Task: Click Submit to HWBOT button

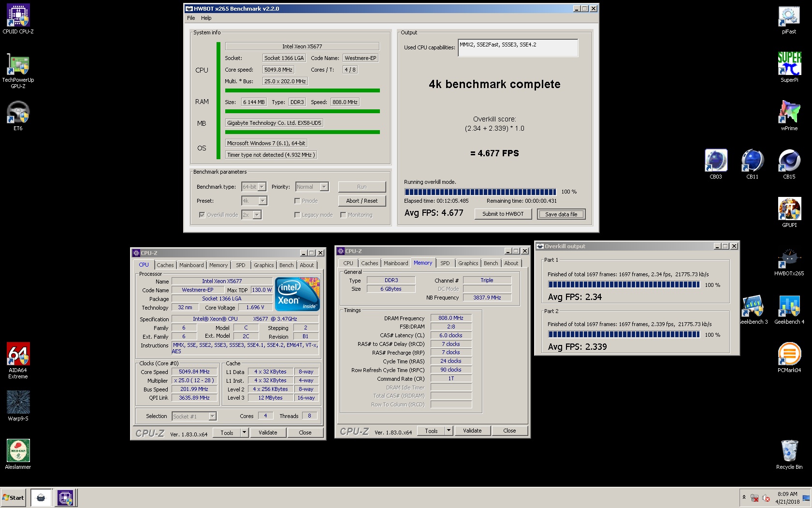Action: (x=503, y=214)
